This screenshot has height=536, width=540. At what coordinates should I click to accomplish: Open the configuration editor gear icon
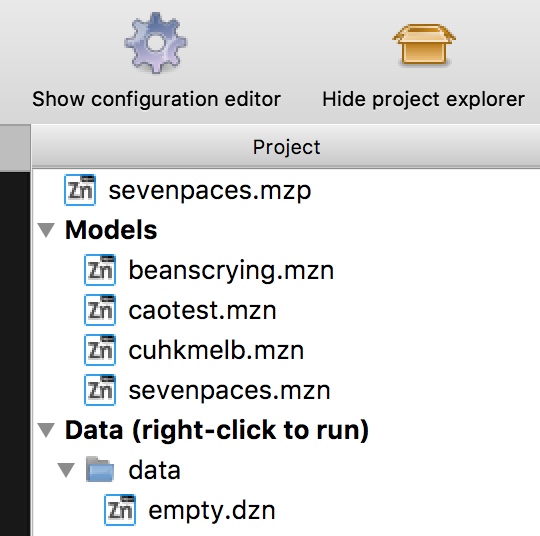(156, 43)
